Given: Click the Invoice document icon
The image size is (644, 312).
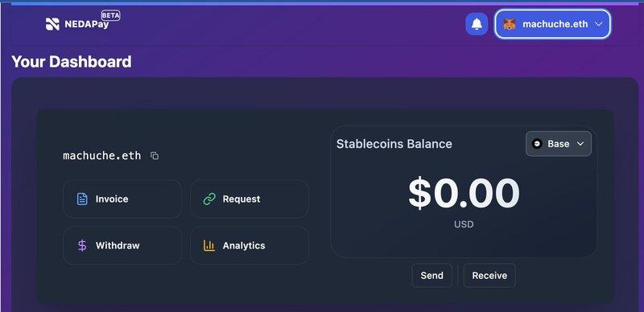Looking at the screenshot, I should [x=82, y=199].
